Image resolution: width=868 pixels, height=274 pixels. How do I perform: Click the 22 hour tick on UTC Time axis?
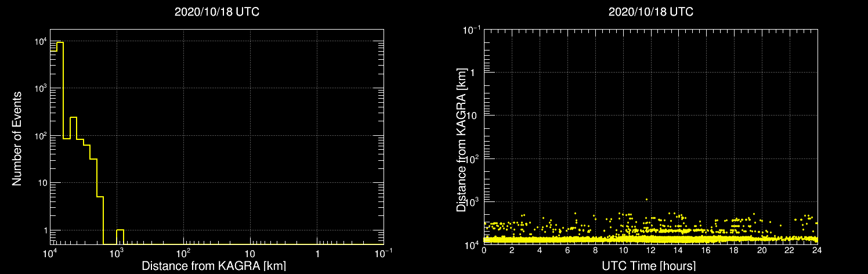pos(790,250)
